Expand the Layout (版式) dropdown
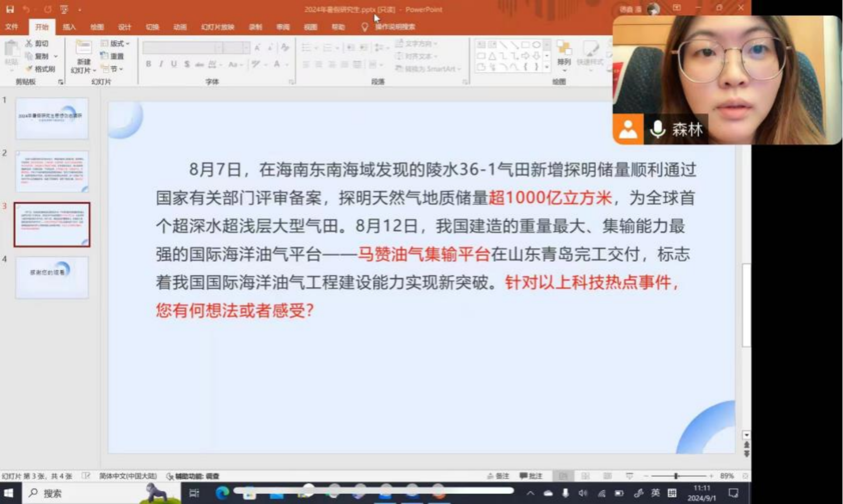This screenshot has height=504, width=843. 116,43
